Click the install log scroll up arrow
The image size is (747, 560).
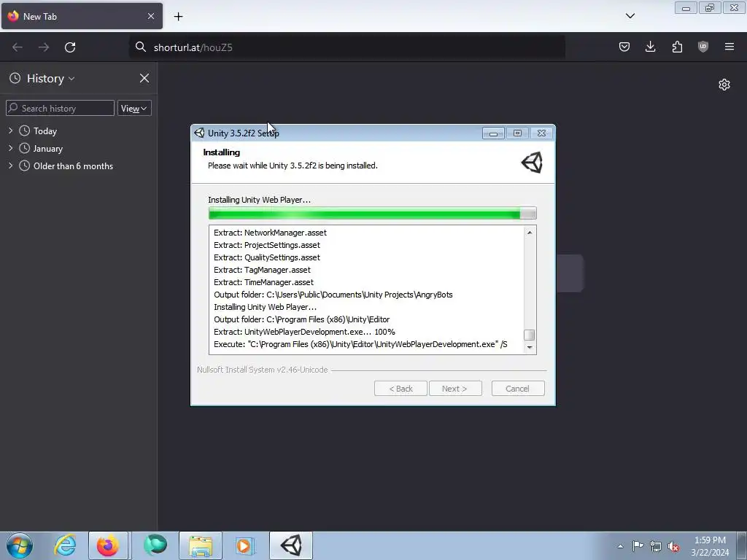[530, 232]
